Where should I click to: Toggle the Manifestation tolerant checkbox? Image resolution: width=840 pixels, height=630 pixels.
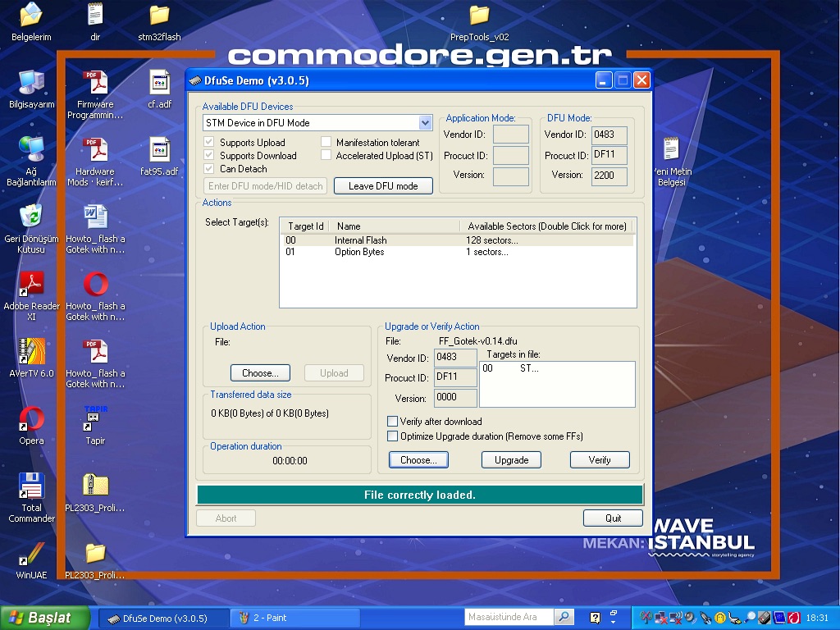326,142
